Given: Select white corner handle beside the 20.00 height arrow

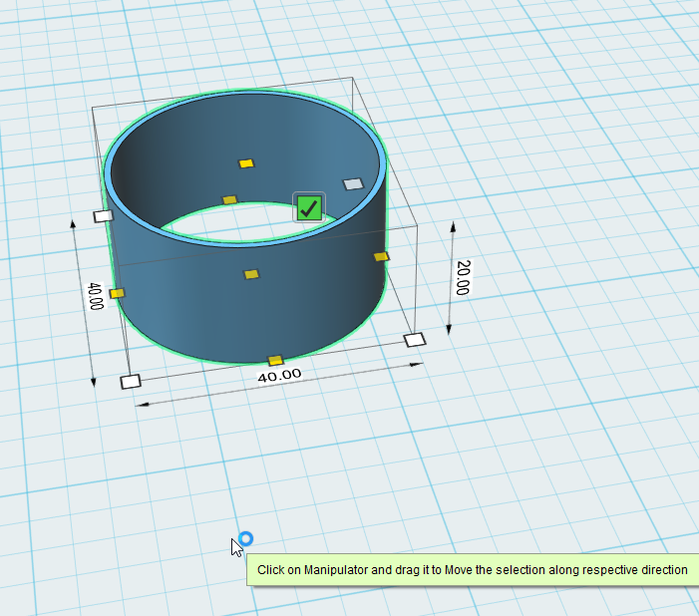Looking at the screenshot, I should coord(415,340).
